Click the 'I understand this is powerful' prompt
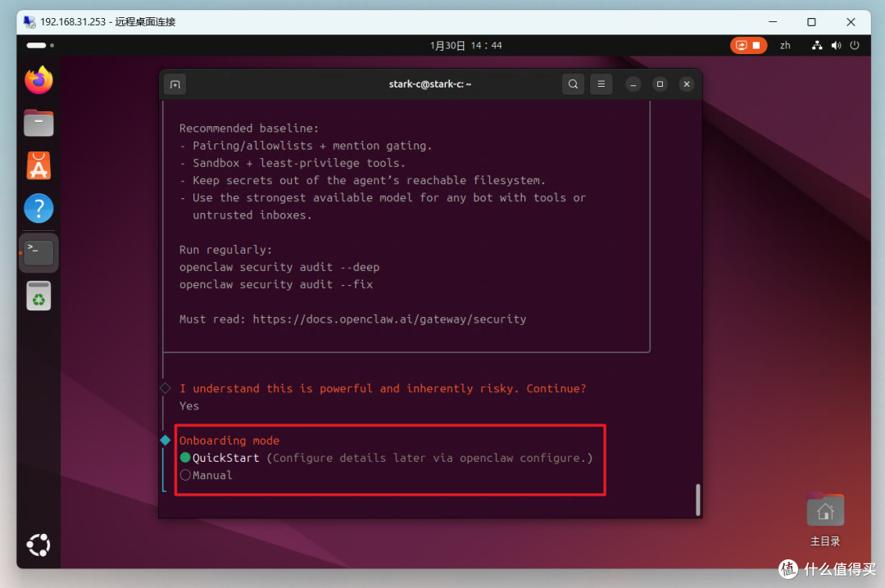Image resolution: width=885 pixels, height=588 pixels. [x=383, y=388]
